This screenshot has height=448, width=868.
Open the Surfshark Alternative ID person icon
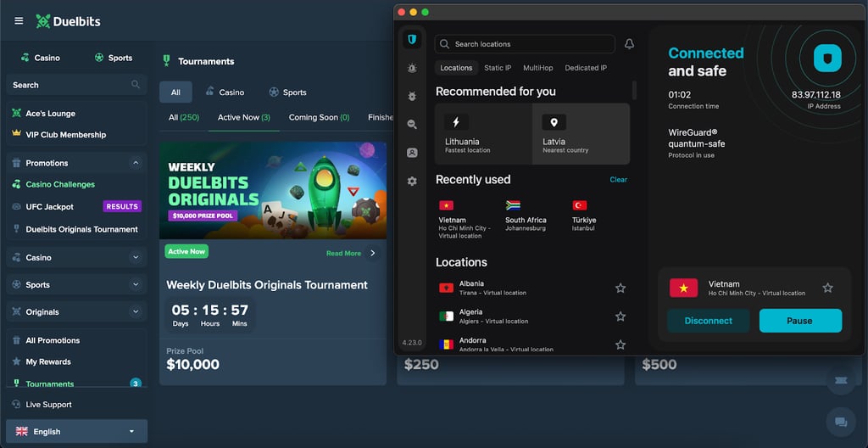[x=412, y=153]
